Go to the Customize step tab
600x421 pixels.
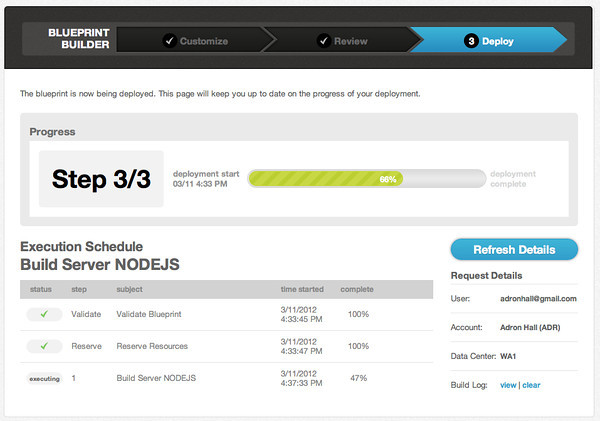tap(195, 40)
